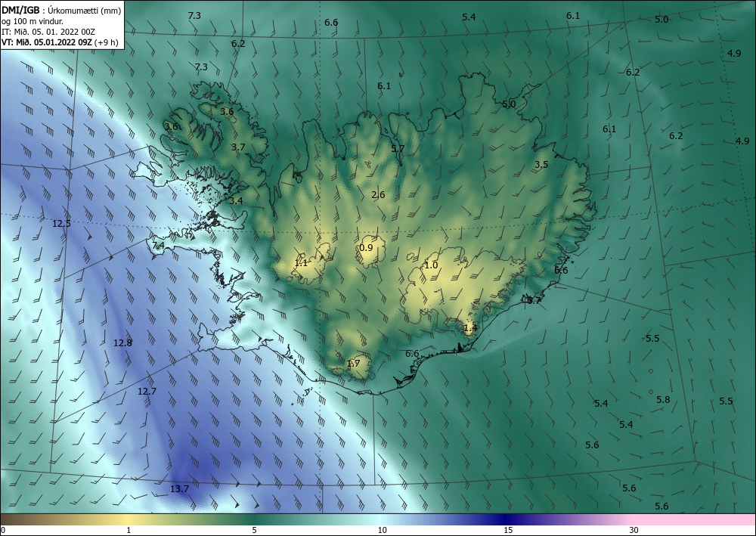Click the 'og 100 m vindur.' legend line
The image size is (756, 536).
click(33, 21)
